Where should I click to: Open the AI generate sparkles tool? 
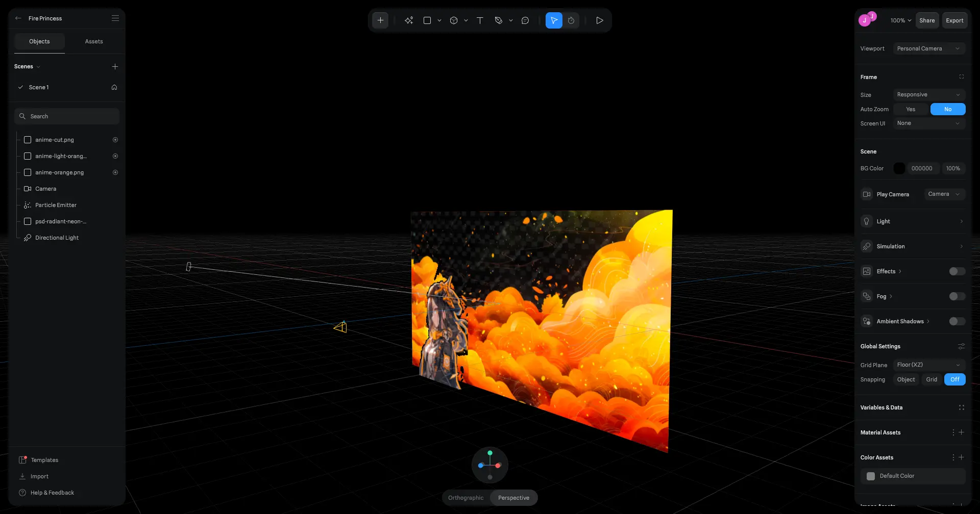[x=409, y=20]
